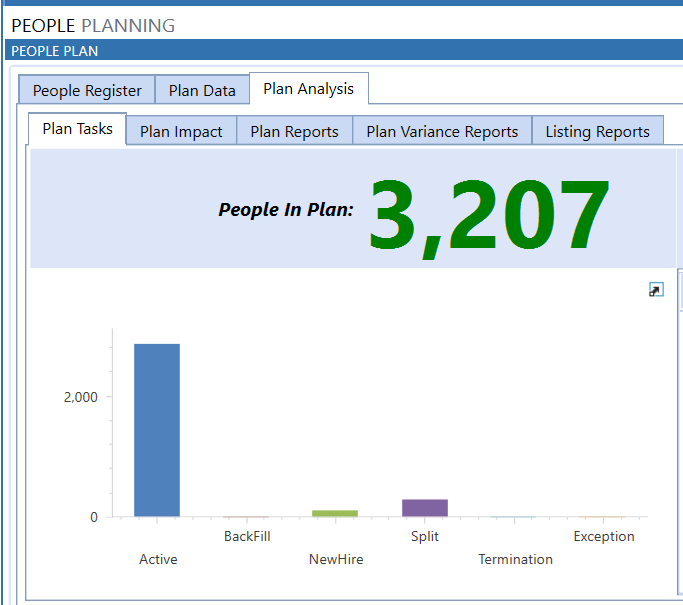Select the NewHire axis label
683x605 pixels.
tap(336, 559)
